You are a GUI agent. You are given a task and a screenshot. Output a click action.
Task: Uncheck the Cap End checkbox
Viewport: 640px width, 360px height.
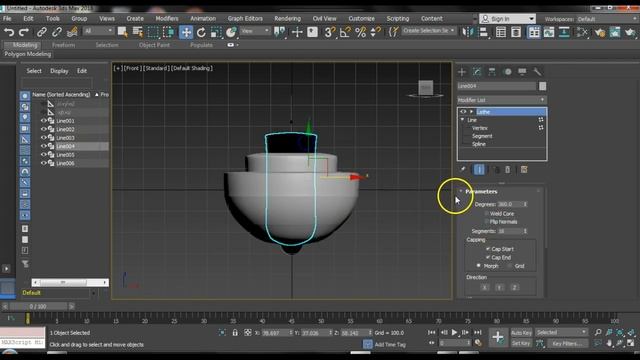488,257
